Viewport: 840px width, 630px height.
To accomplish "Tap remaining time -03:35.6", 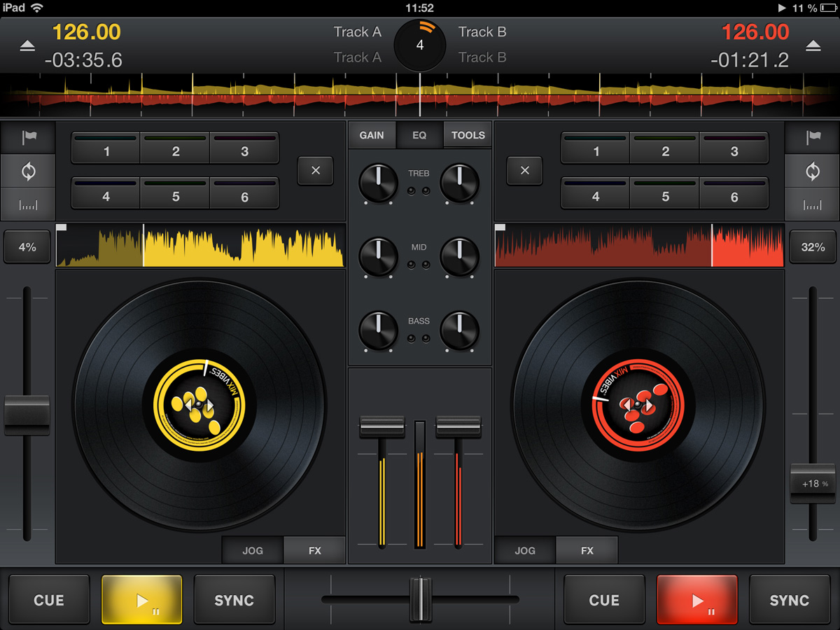I will coord(83,60).
